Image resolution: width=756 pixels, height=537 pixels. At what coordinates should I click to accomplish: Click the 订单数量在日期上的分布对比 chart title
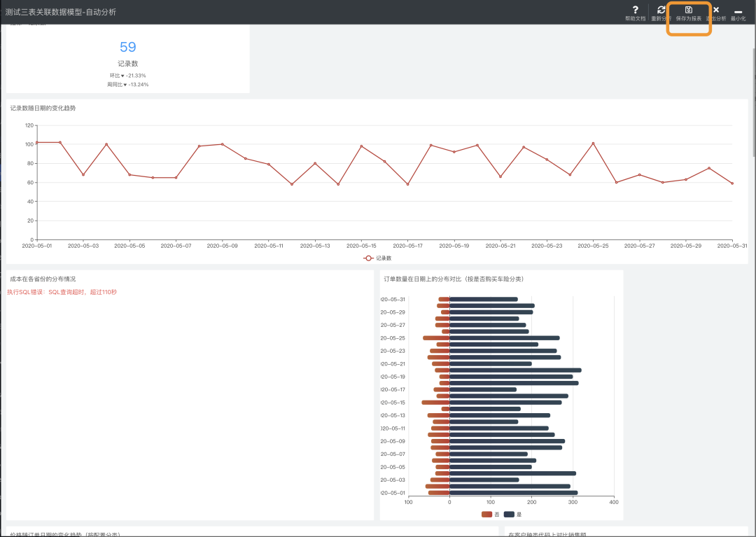tap(454, 279)
